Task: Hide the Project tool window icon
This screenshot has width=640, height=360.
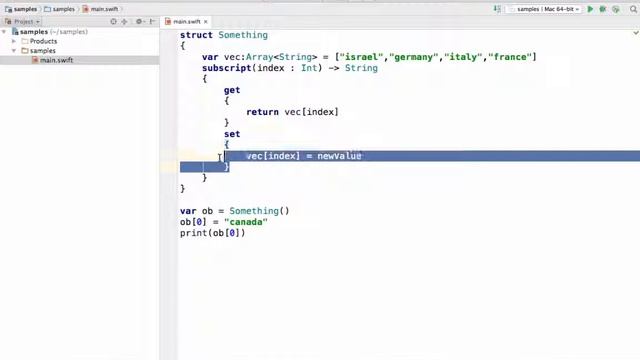Action: coord(152,22)
